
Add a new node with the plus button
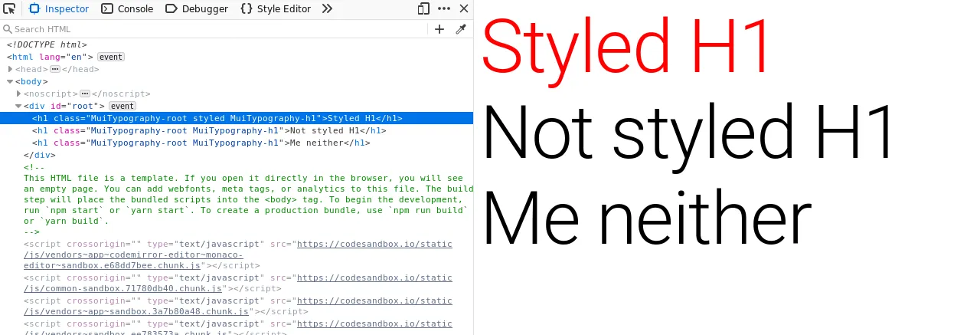tap(439, 29)
